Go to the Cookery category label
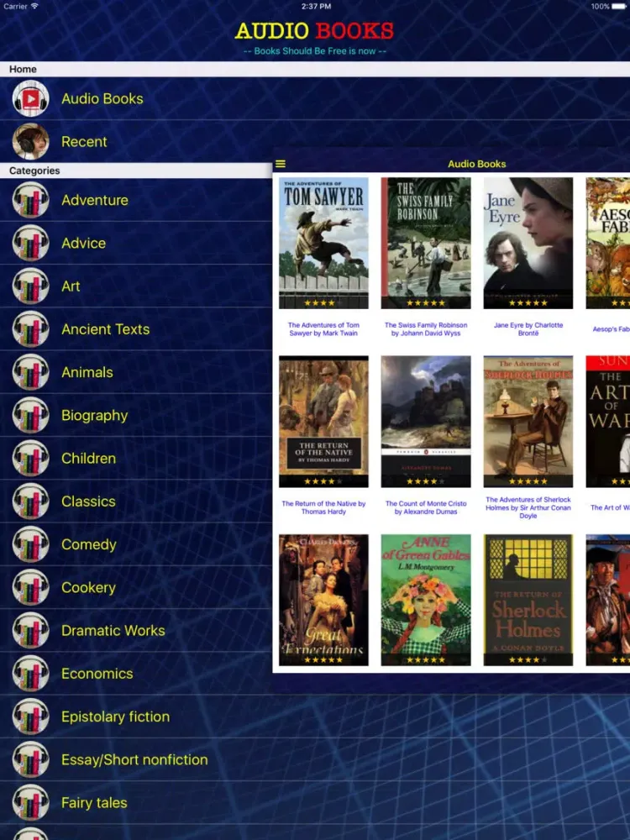Viewport: 630px width, 840px height. tap(88, 588)
